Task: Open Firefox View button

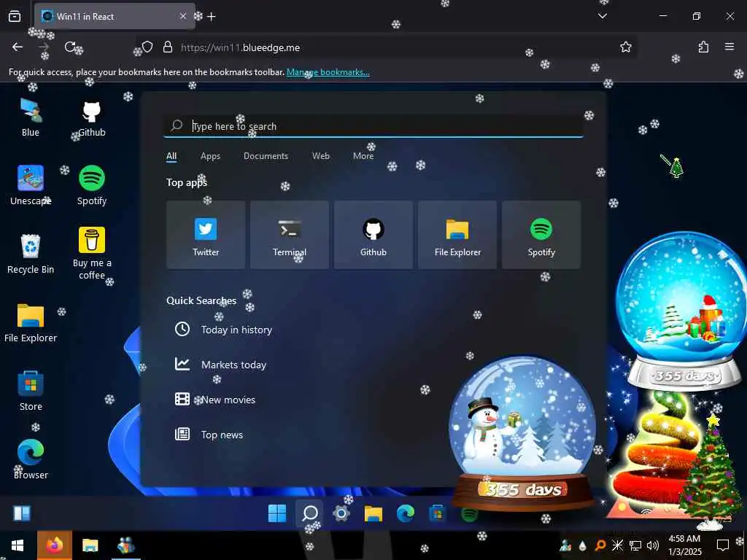Action: 15,16
